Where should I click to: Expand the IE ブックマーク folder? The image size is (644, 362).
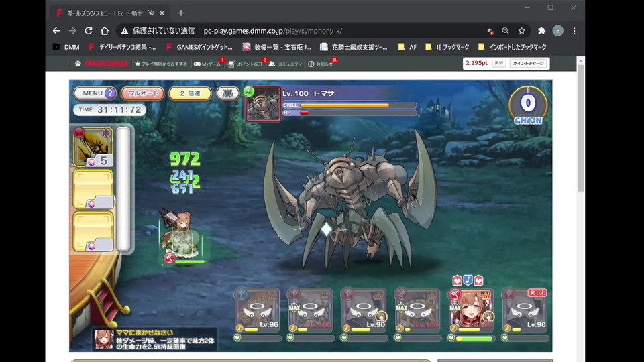pyautogui.click(x=447, y=47)
